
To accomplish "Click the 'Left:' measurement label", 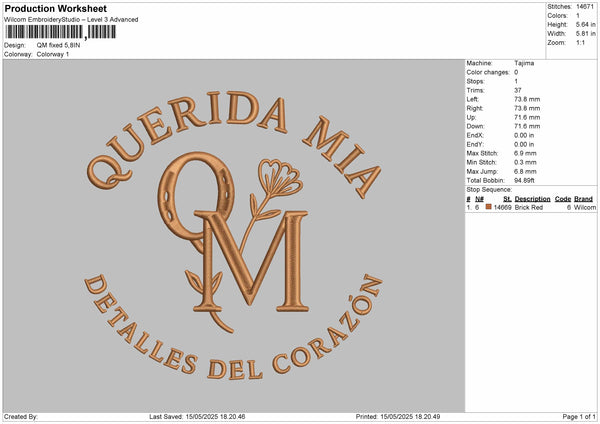I will pos(472,99).
